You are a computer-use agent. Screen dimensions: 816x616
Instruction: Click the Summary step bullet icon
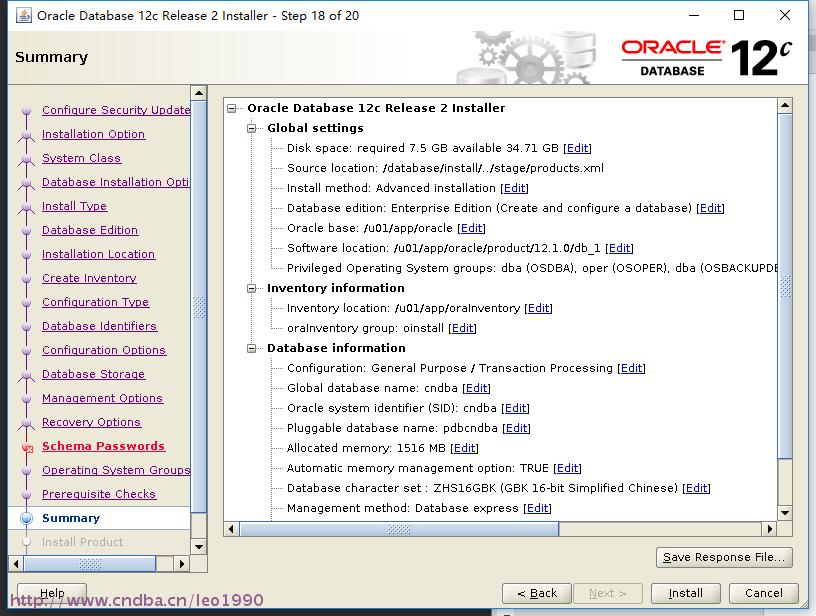[26, 518]
